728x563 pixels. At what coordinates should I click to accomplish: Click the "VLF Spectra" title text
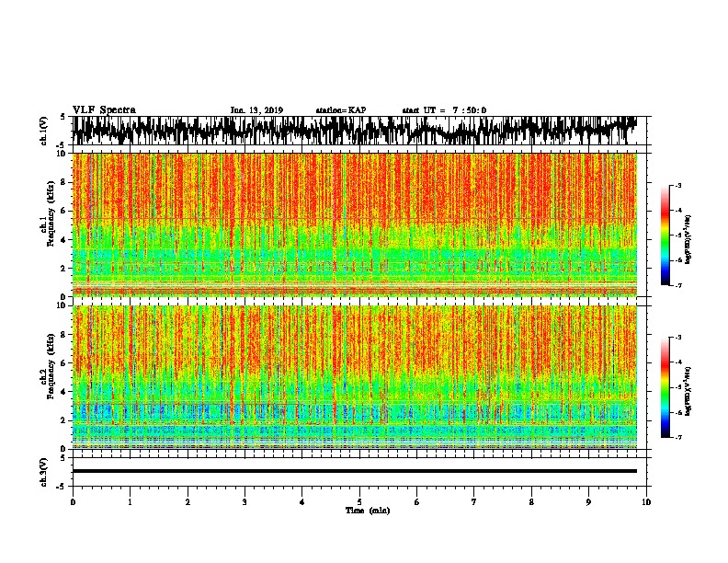click(x=104, y=110)
